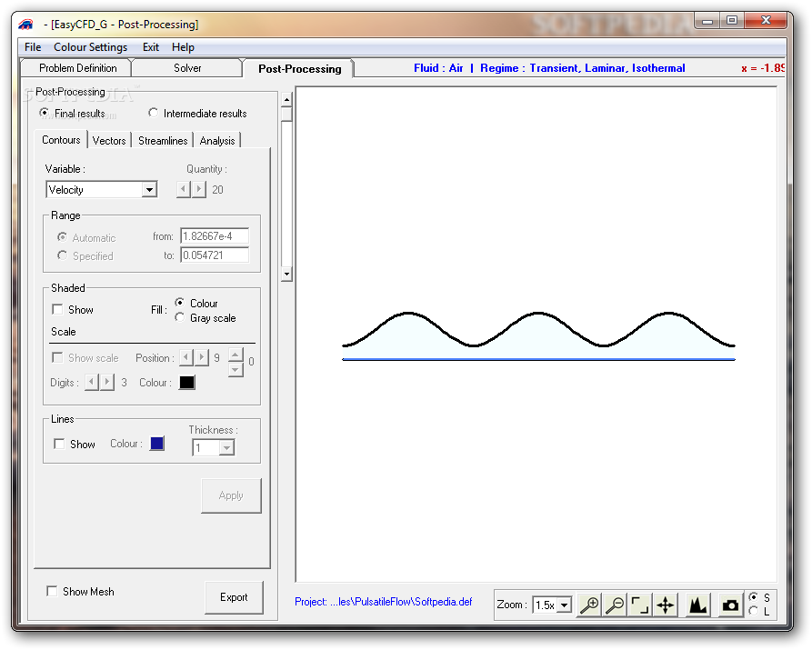
Task: Click the EasyCFD app icon in title bar
Action: click(x=25, y=25)
